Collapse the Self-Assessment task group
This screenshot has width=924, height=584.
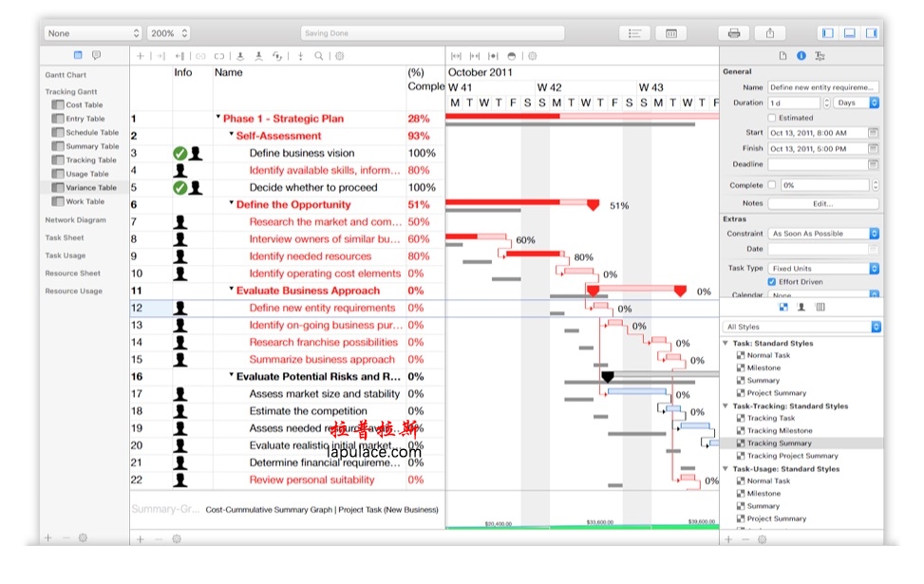232,134
